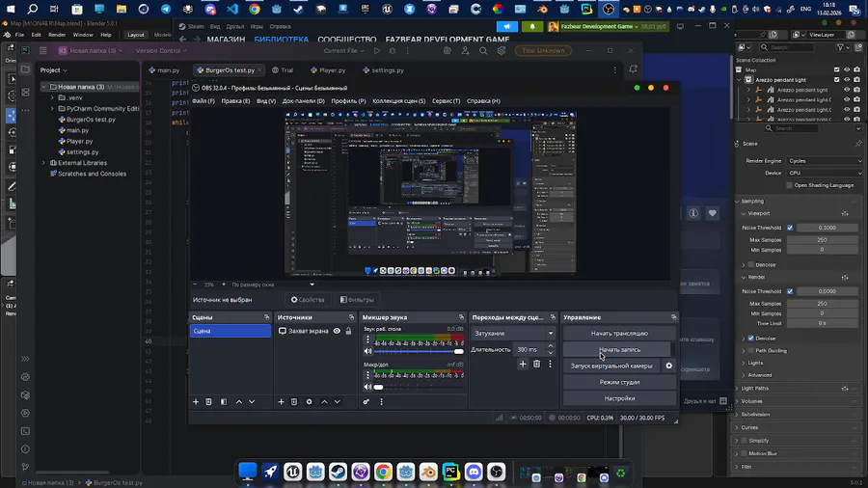Screen dimensions: 868x488
Task: Open Version Control dropdown in PyCharm
Action: (161, 50)
